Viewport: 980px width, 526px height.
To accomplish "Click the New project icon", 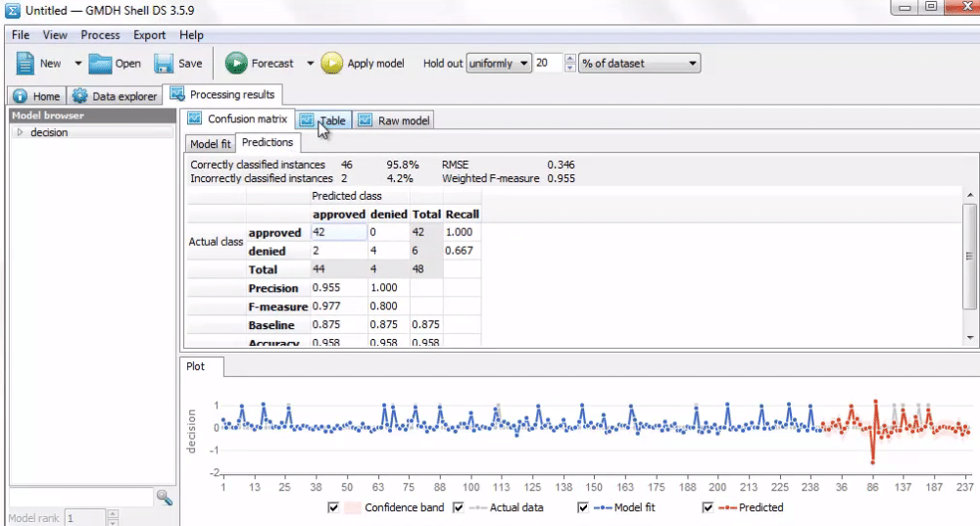I will 25,64.
